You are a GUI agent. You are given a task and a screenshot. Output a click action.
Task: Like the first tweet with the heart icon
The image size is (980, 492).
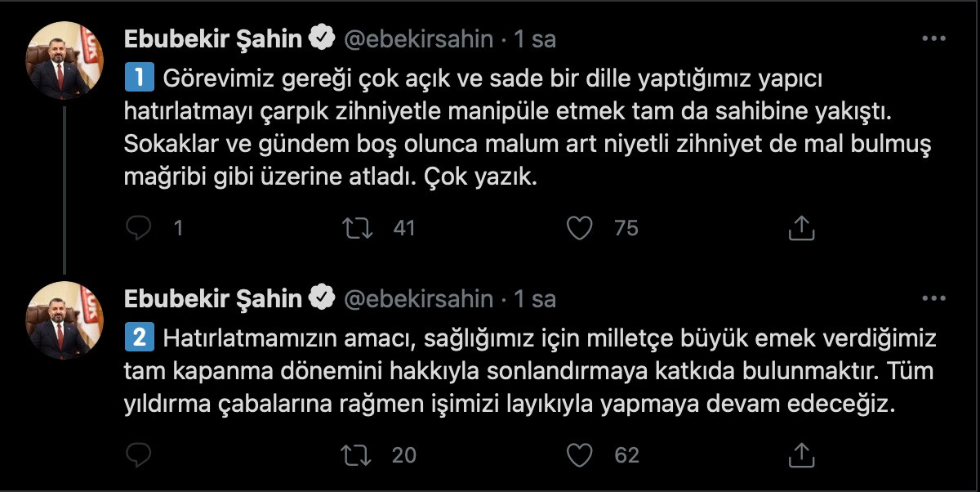point(579,229)
